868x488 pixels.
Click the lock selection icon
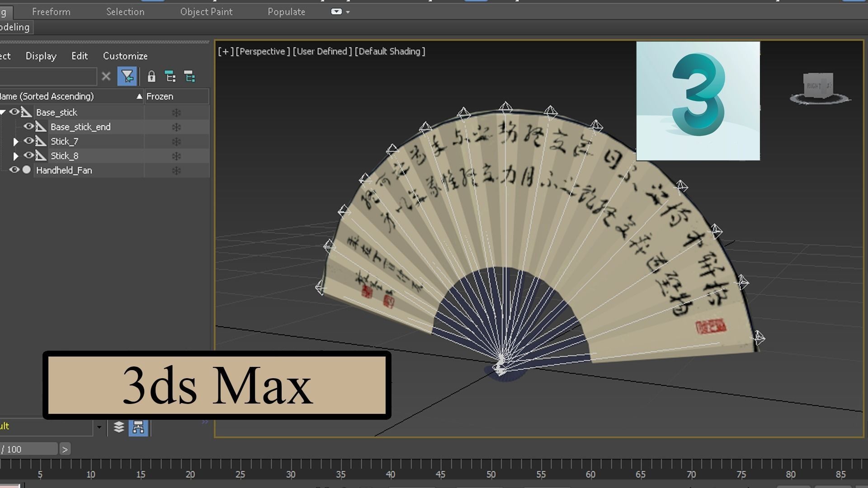[x=151, y=77]
